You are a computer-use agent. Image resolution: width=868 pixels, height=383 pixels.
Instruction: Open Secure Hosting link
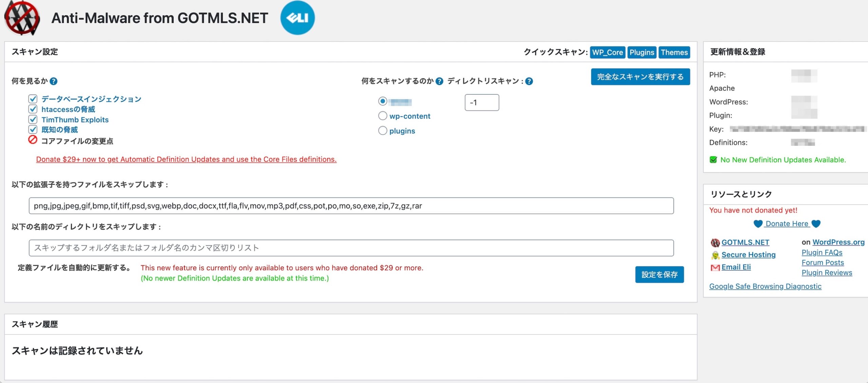pyautogui.click(x=748, y=255)
